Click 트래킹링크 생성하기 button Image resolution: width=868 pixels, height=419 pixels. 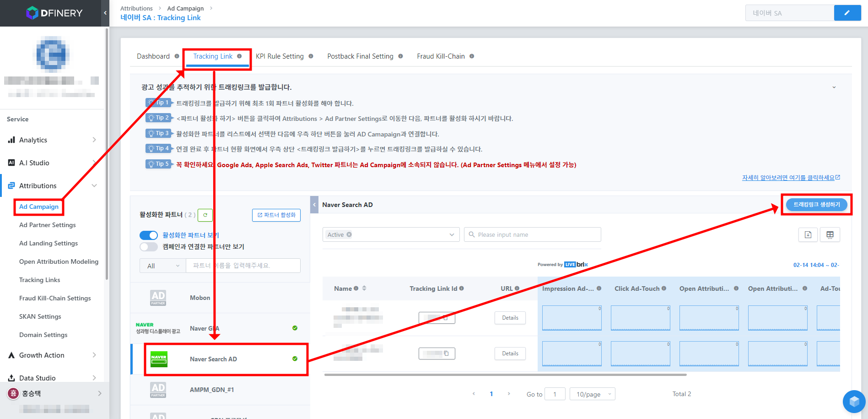pos(817,205)
